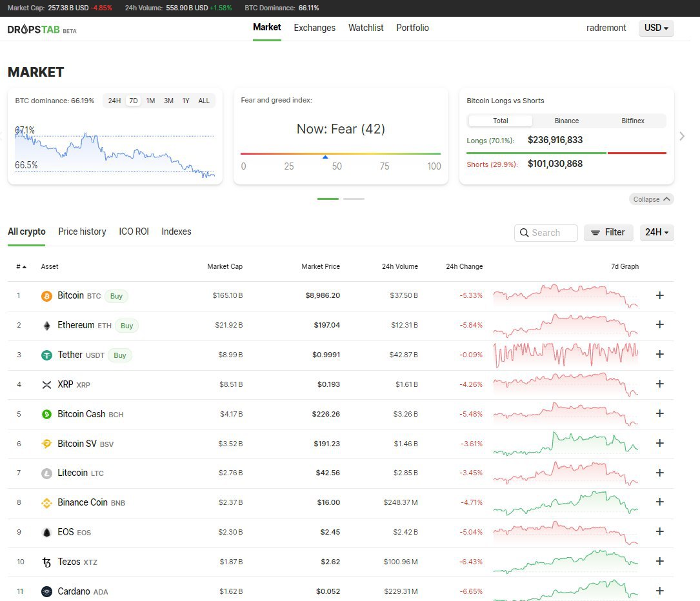
Task: Switch Longs vs Shorts to Total
Action: coord(501,121)
